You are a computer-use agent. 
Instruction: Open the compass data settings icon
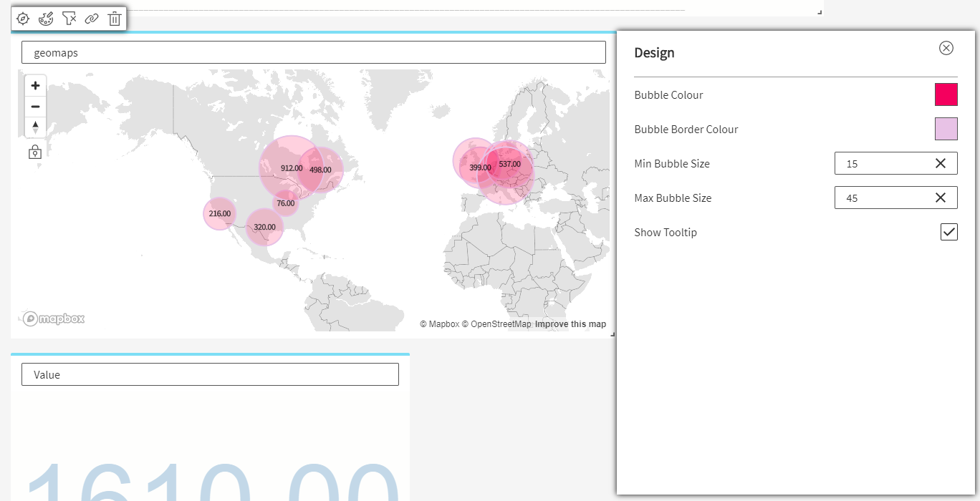pyautogui.click(x=23, y=19)
